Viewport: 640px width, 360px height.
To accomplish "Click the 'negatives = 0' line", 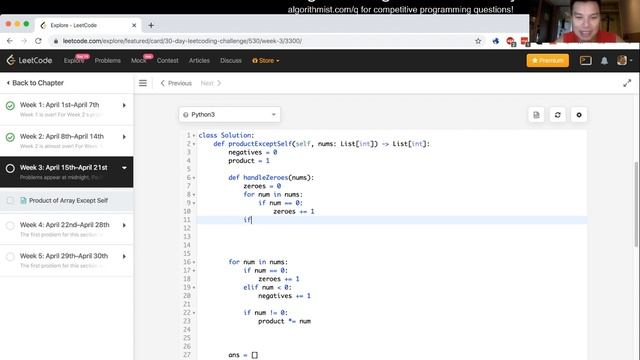I will (253, 152).
